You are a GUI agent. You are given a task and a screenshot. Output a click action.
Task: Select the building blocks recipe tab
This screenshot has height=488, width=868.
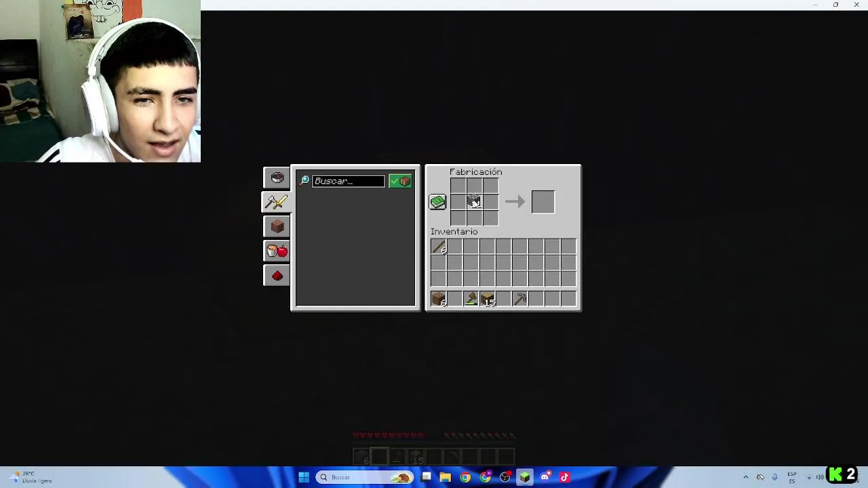pyautogui.click(x=277, y=226)
